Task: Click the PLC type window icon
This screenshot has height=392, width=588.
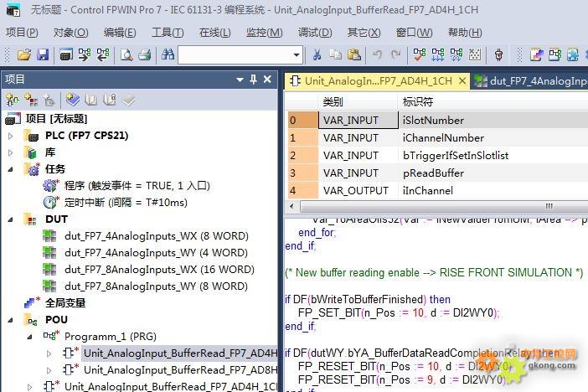Action: click(66, 55)
